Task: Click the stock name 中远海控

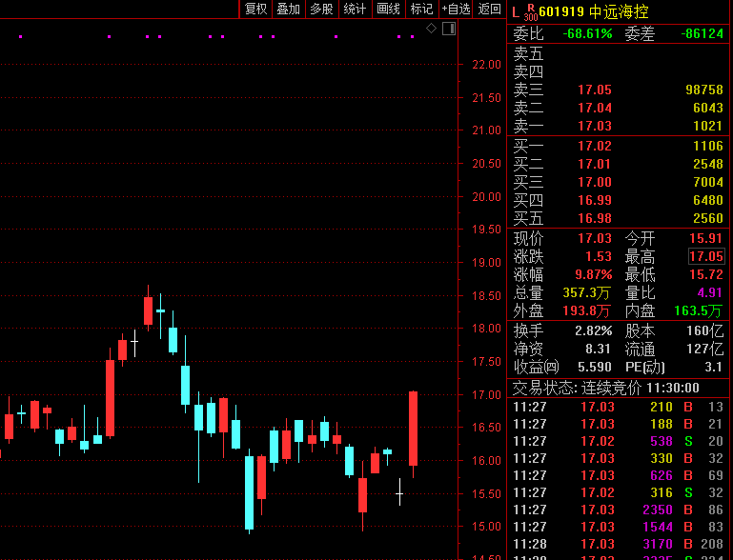Action: click(620, 12)
